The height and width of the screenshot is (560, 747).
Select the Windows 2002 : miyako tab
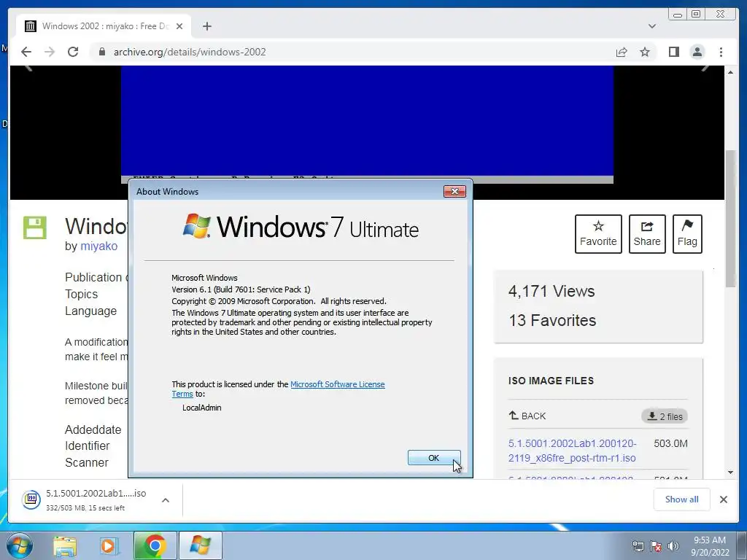[104, 26]
